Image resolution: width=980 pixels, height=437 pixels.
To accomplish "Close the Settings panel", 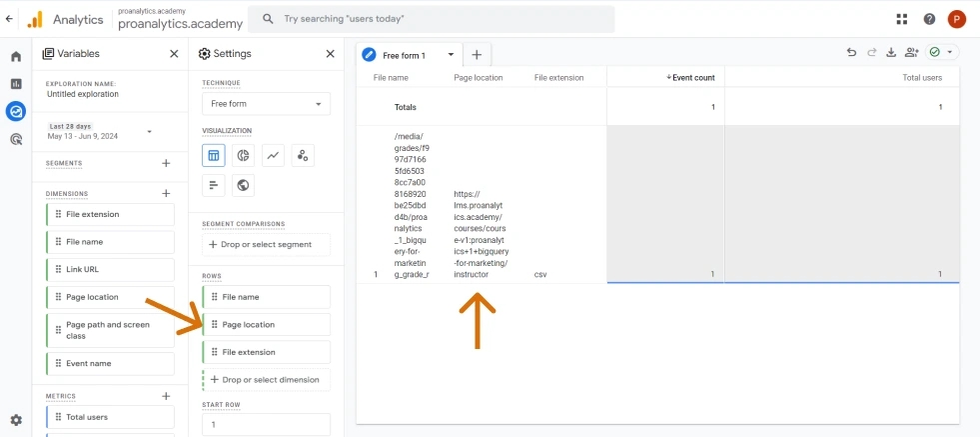I will (x=331, y=54).
